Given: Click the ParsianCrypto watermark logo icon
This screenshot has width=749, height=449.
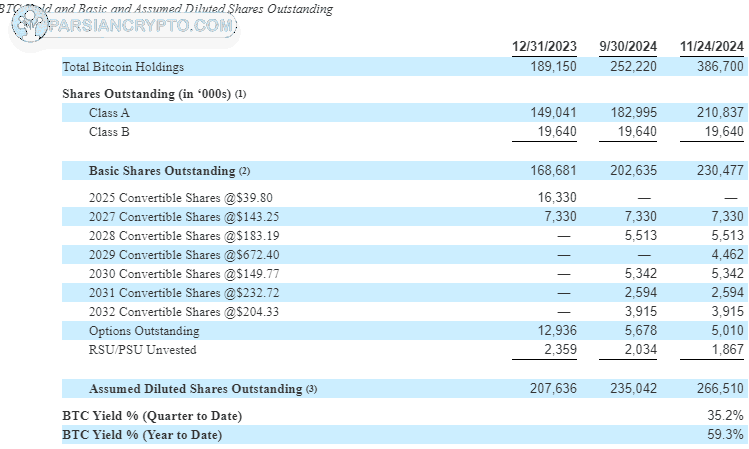Looking at the screenshot, I should pyautogui.click(x=30, y=23).
